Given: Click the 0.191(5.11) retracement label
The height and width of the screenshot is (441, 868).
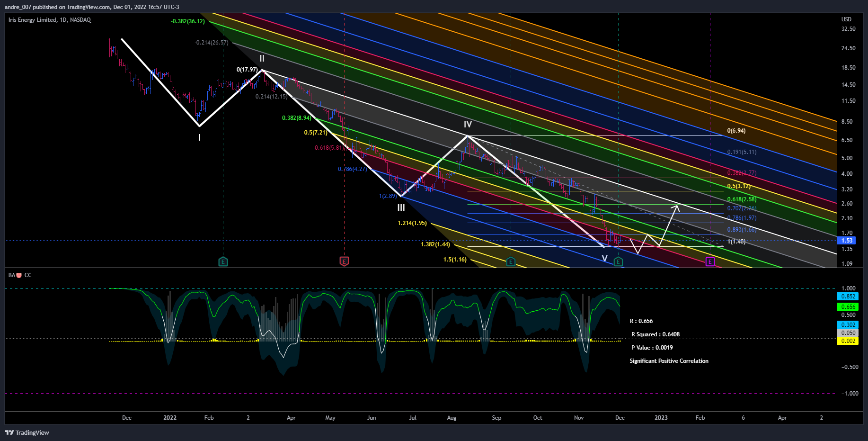Looking at the screenshot, I should [x=742, y=152].
